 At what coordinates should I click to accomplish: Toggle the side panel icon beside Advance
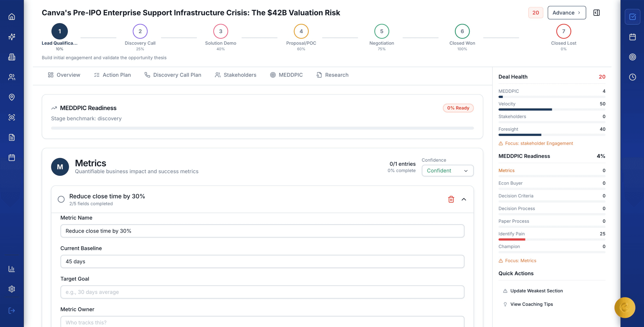[x=596, y=13]
